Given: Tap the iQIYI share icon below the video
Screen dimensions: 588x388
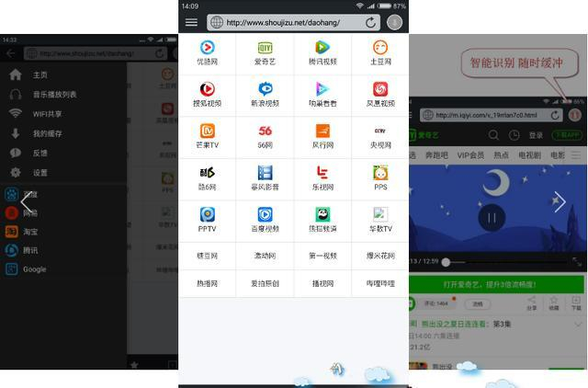Looking at the screenshot, I should point(531,303).
